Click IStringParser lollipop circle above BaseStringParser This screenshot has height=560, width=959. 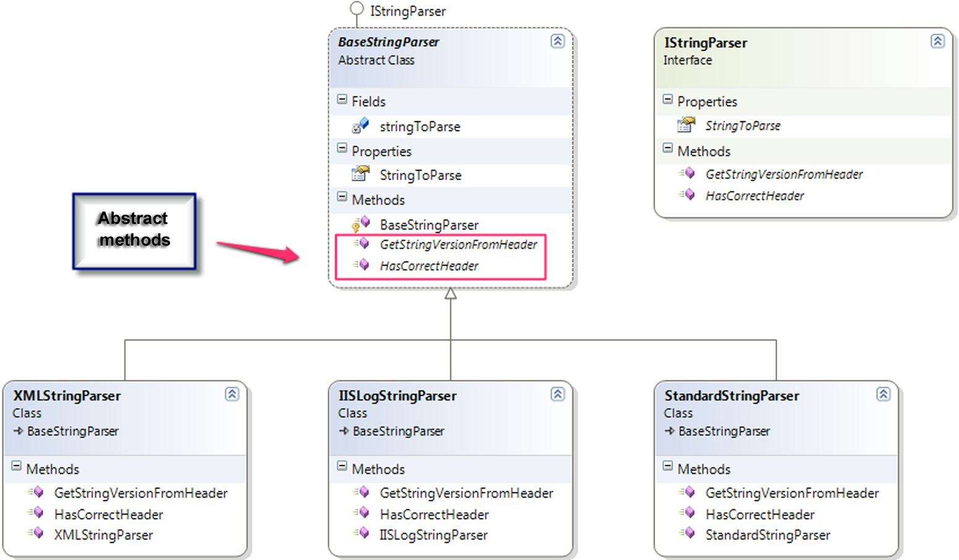356,9
